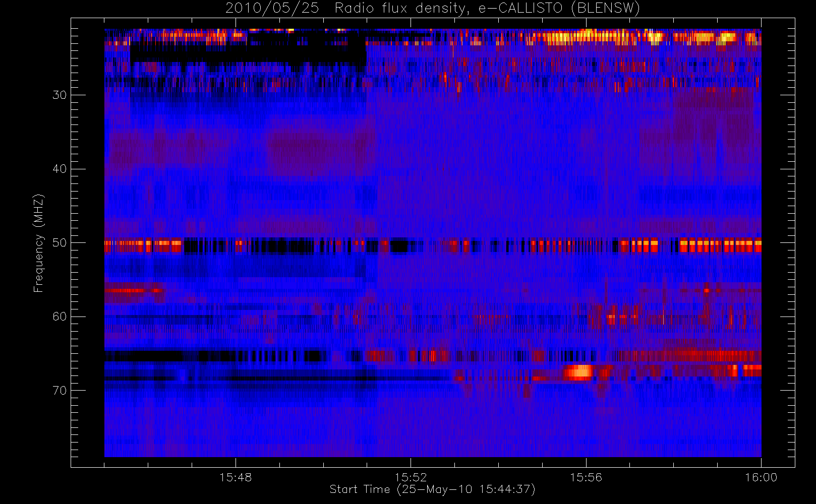816x504 pixels.
Task: Click the bright yellow burst near 67 MHz
Action: pyautogui.click(x=578, y=372)
